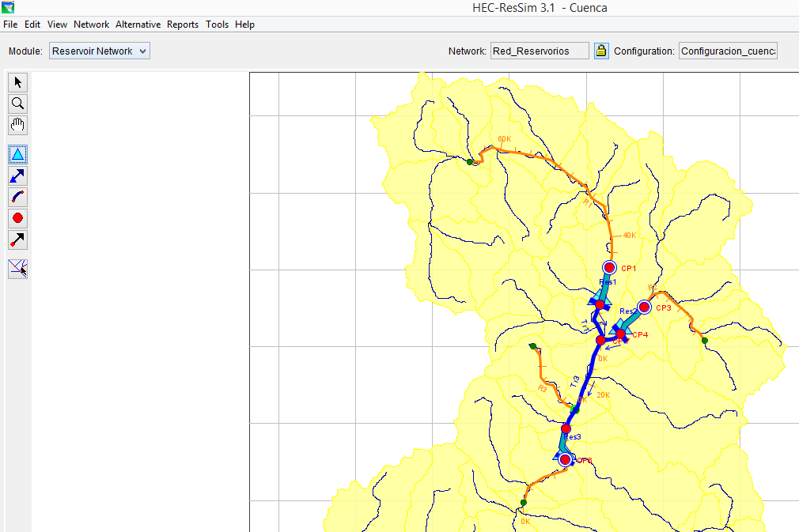Select the CP1 junction node on map
Viewport: 799px width, 532px height.
(609, 268)
